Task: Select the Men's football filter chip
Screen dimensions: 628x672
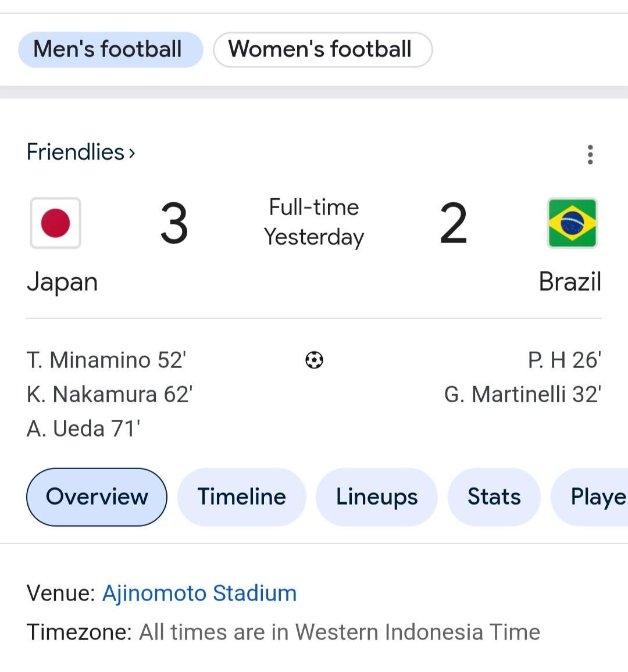Action: pyautogui.click(x=110, y=50)
